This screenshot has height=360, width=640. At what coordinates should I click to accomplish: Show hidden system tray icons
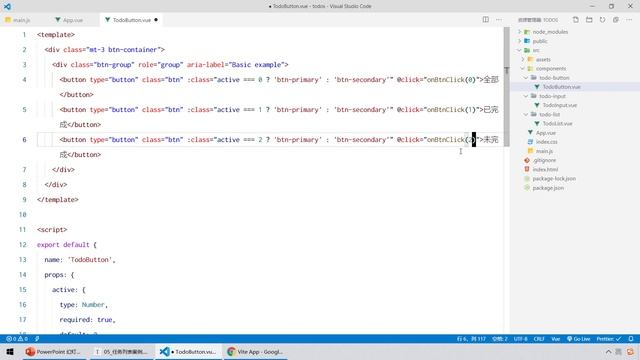[x=608, y=351]
